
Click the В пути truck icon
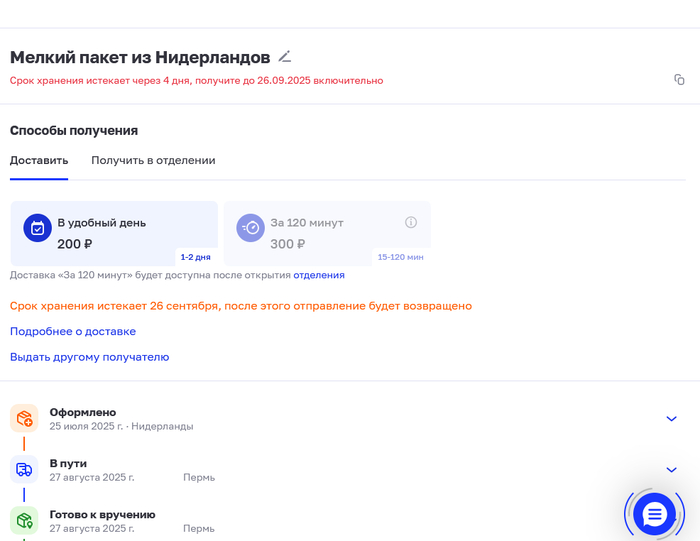pos(24,469)
